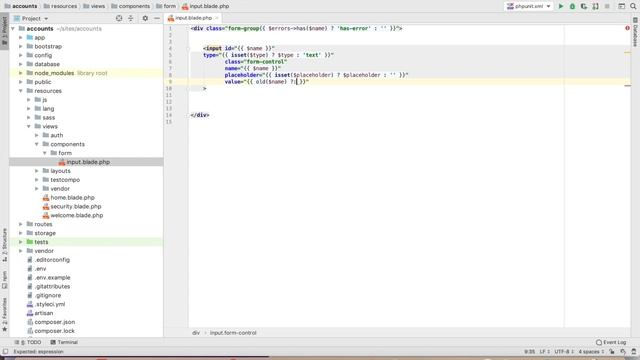Viewport: 640px width, 360px height.
Task: Expand the tests folder
Action: tap(21, 242)
